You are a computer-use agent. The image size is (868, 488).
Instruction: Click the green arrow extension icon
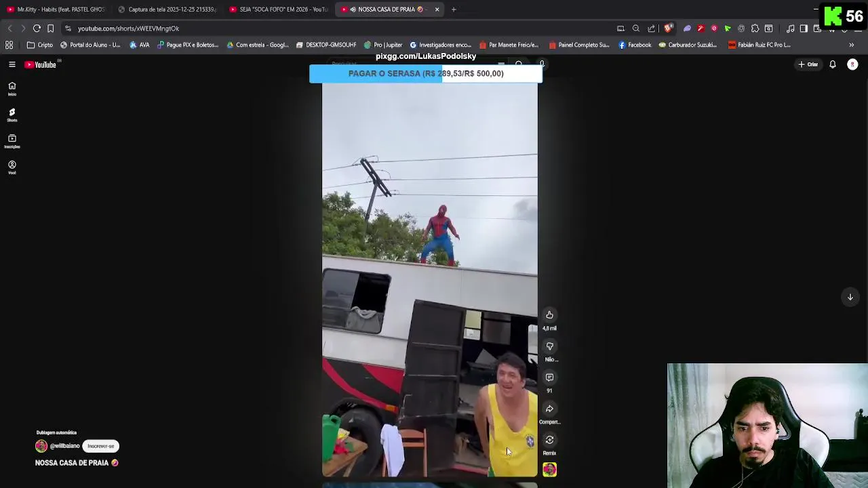(728, 28)
